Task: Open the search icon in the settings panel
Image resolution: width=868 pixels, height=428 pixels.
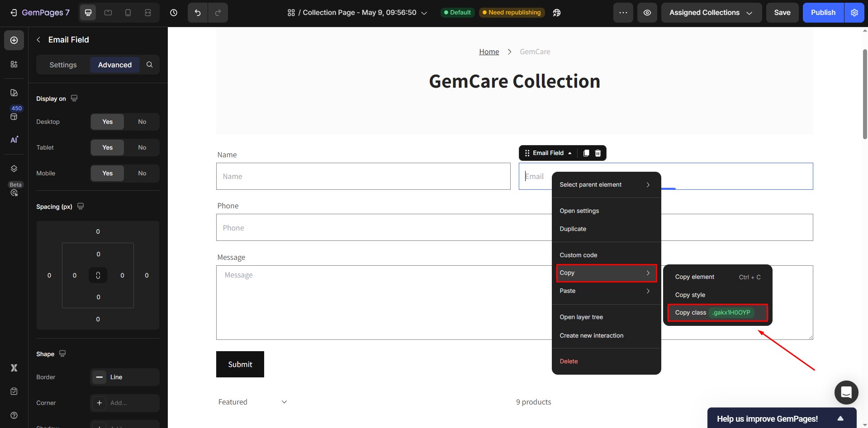Action: click(x=150, y=65)
